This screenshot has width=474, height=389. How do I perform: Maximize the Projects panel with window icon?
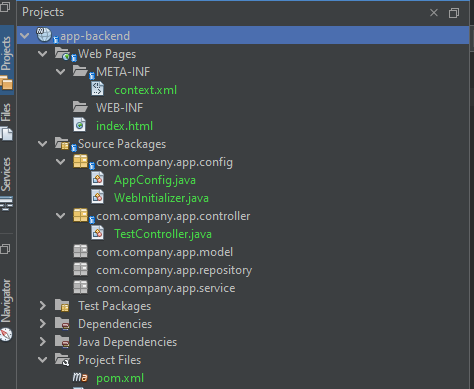tap(454, 13)
